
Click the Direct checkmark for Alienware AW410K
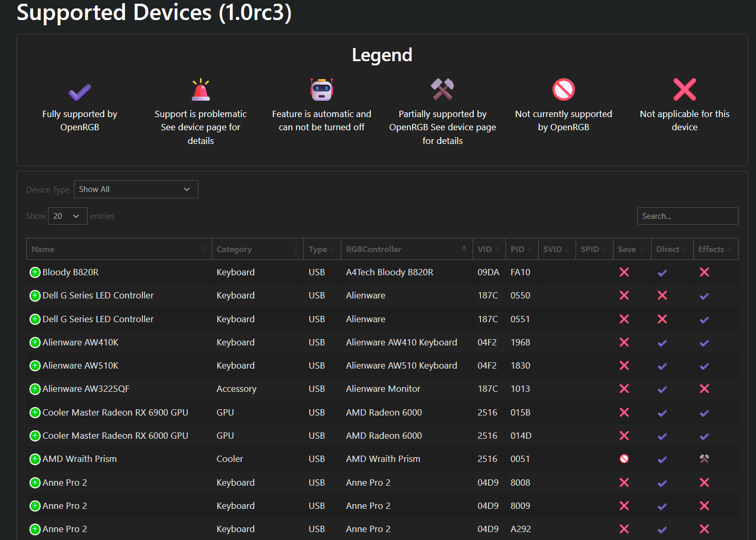click(x=662, y=343)
